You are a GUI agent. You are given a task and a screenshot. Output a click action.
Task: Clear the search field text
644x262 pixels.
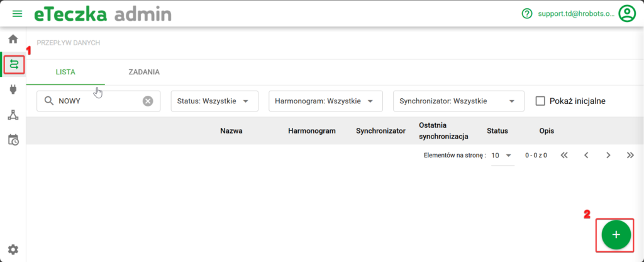click(148, 101)
